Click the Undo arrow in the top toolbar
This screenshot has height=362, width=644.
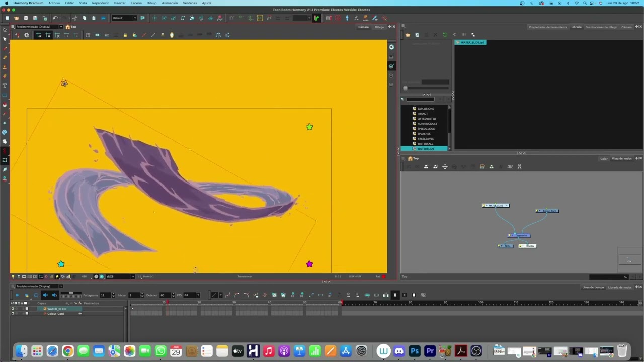[x=55, y=18]
